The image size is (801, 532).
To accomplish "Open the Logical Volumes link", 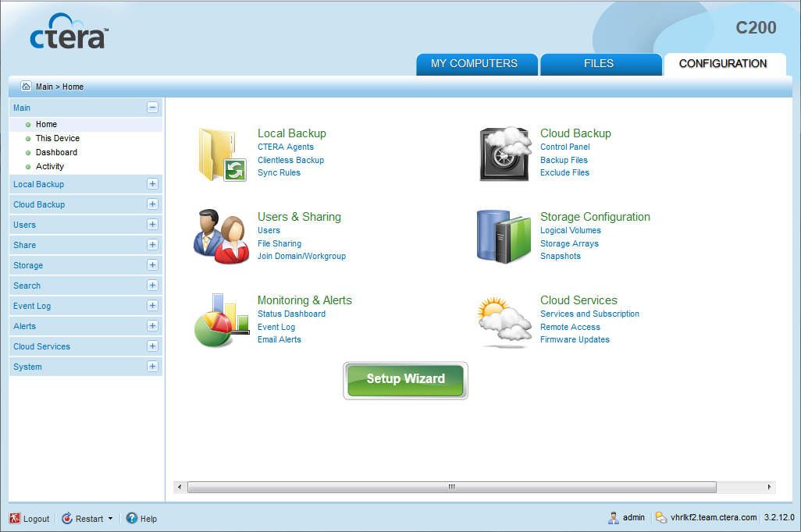I will (571, 231).
